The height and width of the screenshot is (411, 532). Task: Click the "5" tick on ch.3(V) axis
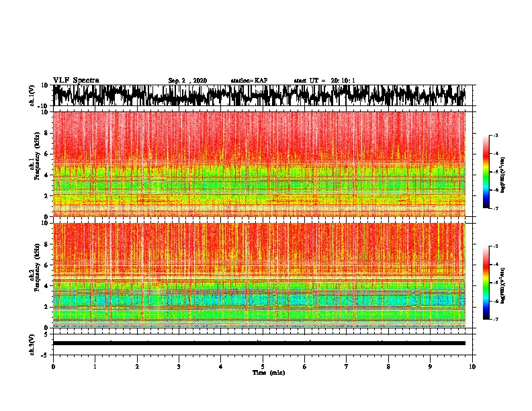click(46, 334)
